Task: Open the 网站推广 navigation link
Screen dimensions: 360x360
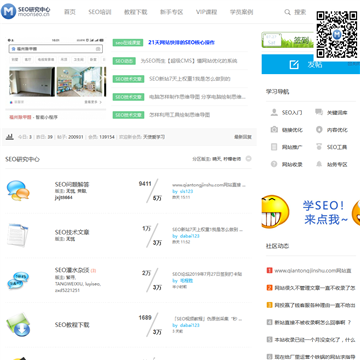Action: (292, 147)
